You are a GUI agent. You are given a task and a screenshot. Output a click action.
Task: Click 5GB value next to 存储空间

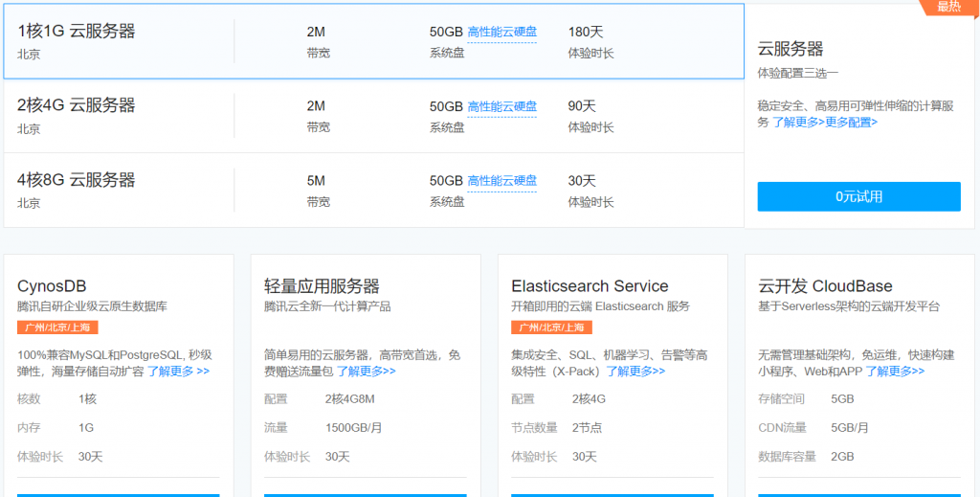[x=842, y=399]
